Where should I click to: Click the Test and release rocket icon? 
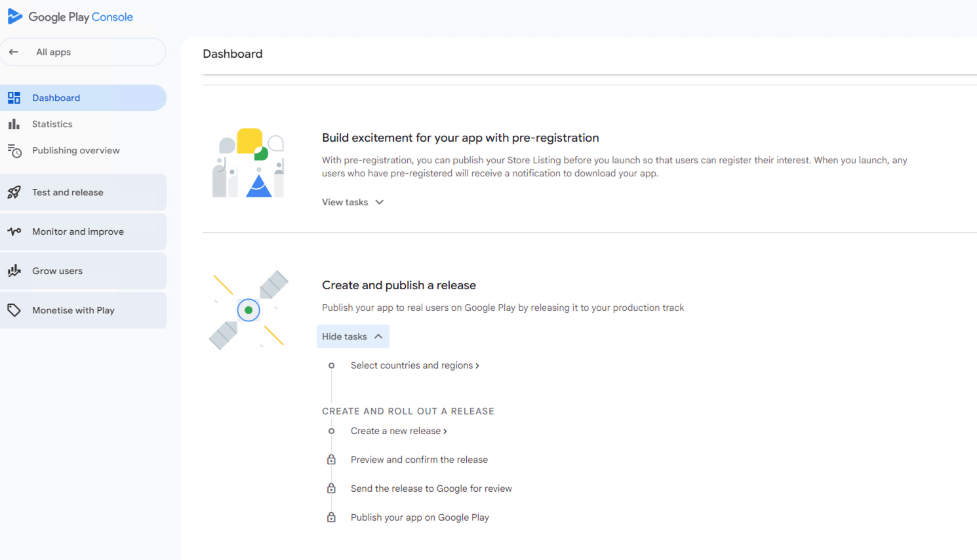click(14, 192)
